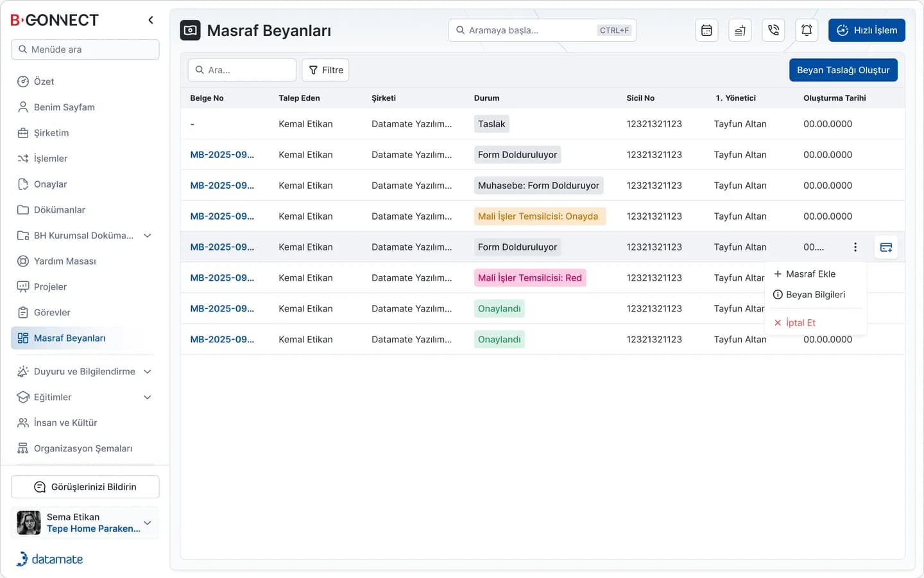
Task: Open notifications bell icon
Action: pos(807,30)
